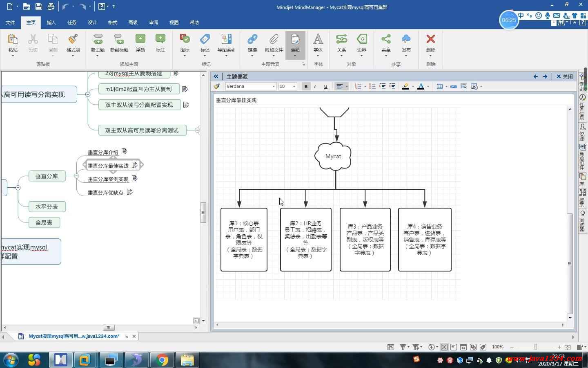Switch to the 插入 ribbon tab

[51, 22]
